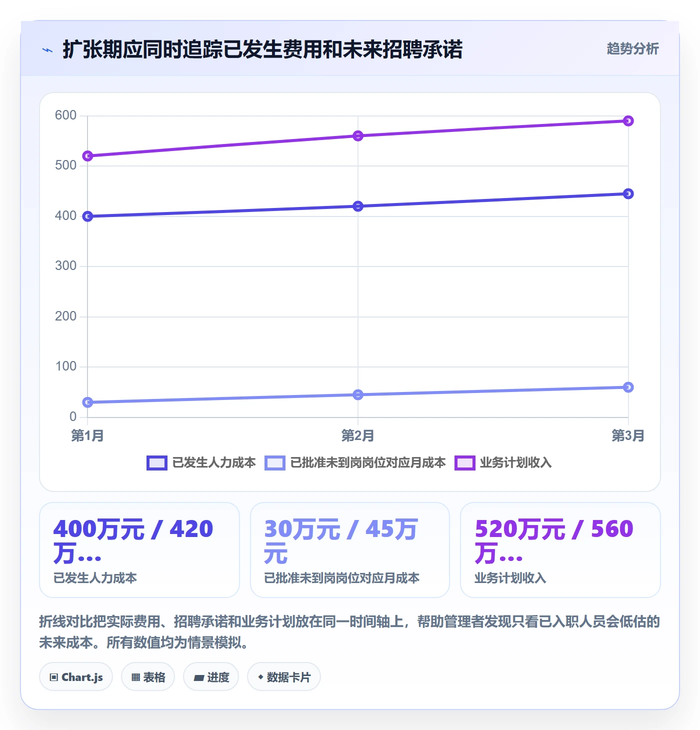Select the Chart.js tag chip
This screenshot has height=730, width=700.
(76, 677)
